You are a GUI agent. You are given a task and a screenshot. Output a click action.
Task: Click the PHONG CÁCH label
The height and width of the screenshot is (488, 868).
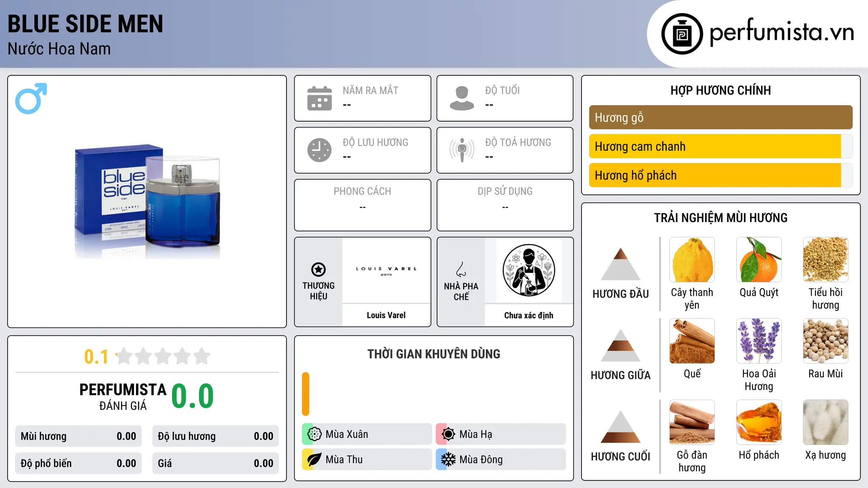pos(362,191)
